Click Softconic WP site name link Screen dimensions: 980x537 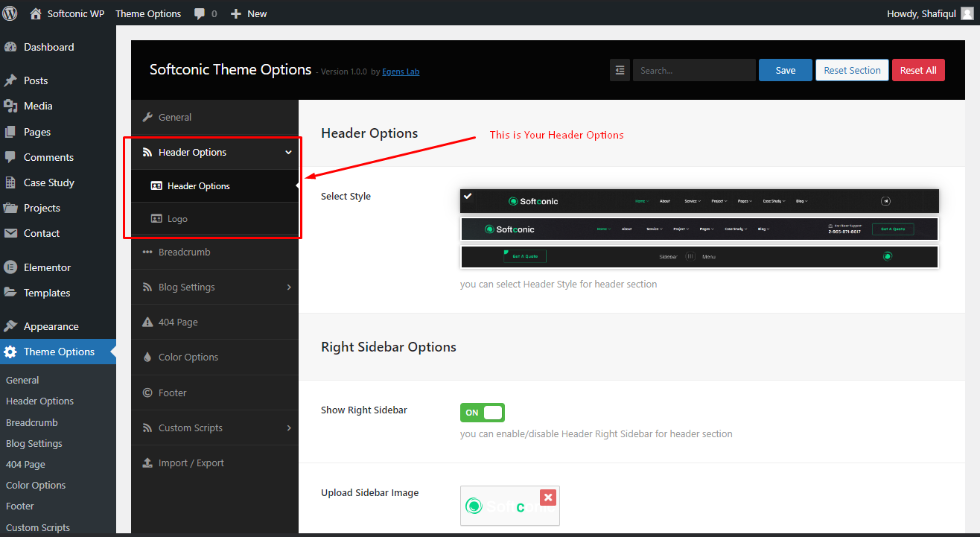point(76,13)
